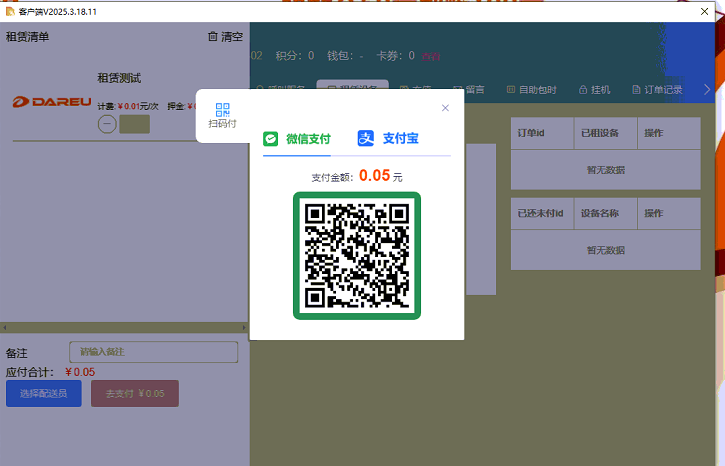
Task: Click the DAREU brand logo
Action: tap(52, 102)
